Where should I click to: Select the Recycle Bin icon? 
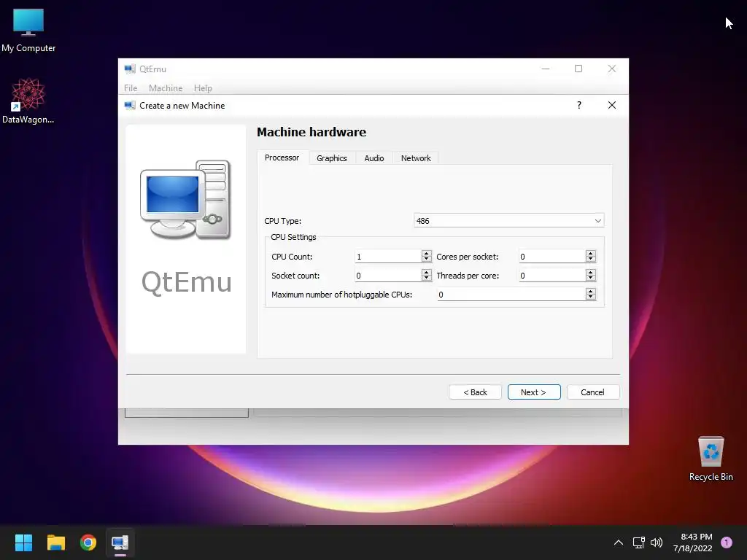711,459
